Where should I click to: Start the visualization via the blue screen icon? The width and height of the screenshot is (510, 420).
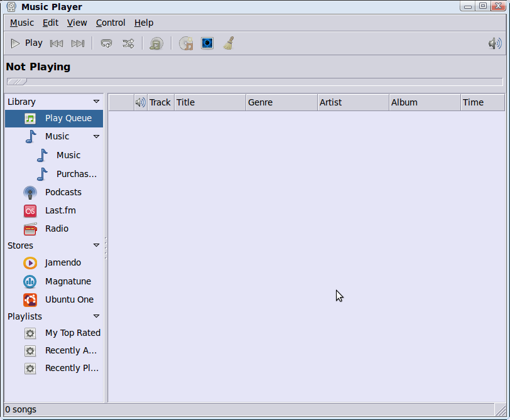pos(207,43)
